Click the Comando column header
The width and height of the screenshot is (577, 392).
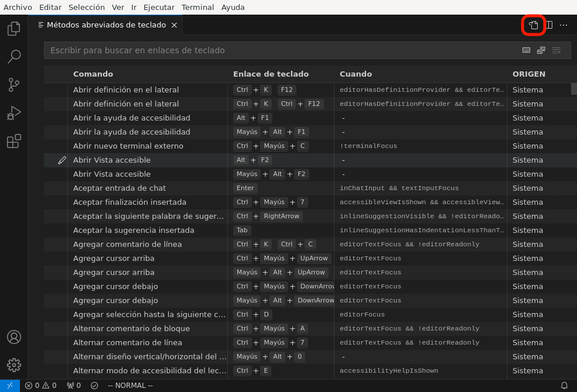click(93, 74)
